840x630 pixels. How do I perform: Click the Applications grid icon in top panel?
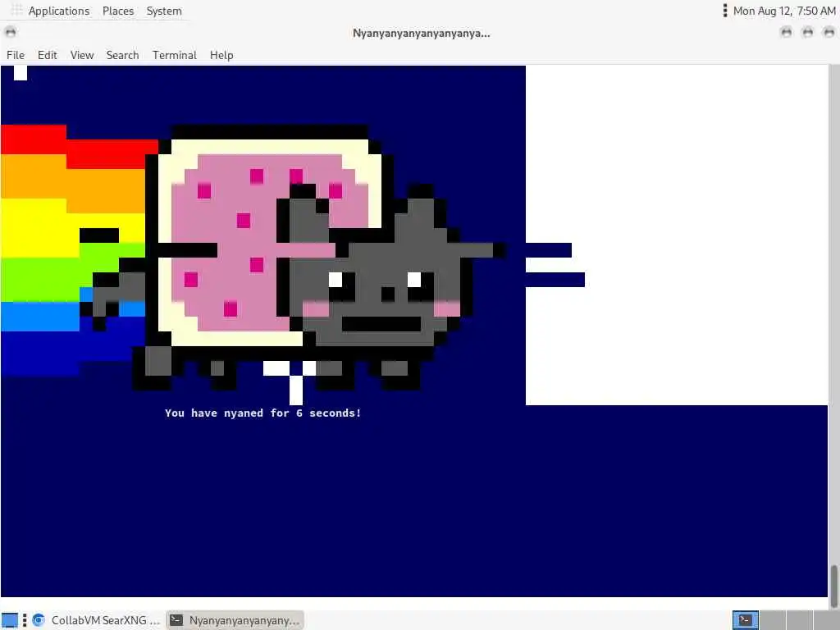coord(16,10)
